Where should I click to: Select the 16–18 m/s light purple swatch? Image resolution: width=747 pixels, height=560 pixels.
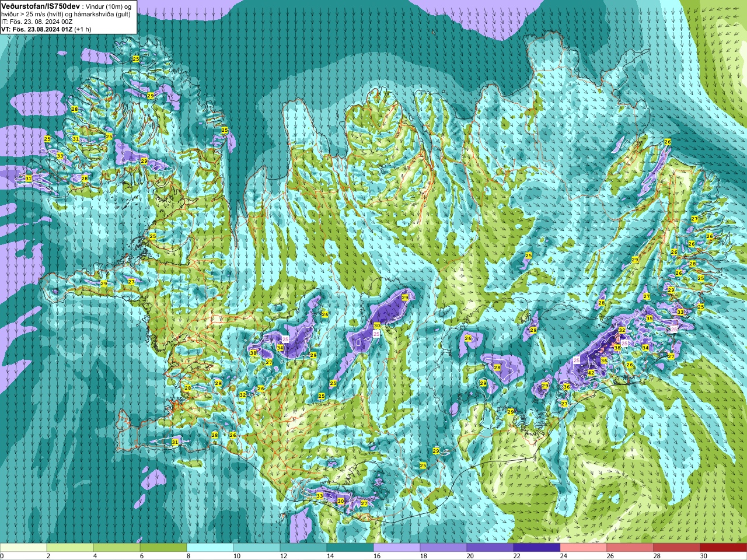tap(397, 548)
